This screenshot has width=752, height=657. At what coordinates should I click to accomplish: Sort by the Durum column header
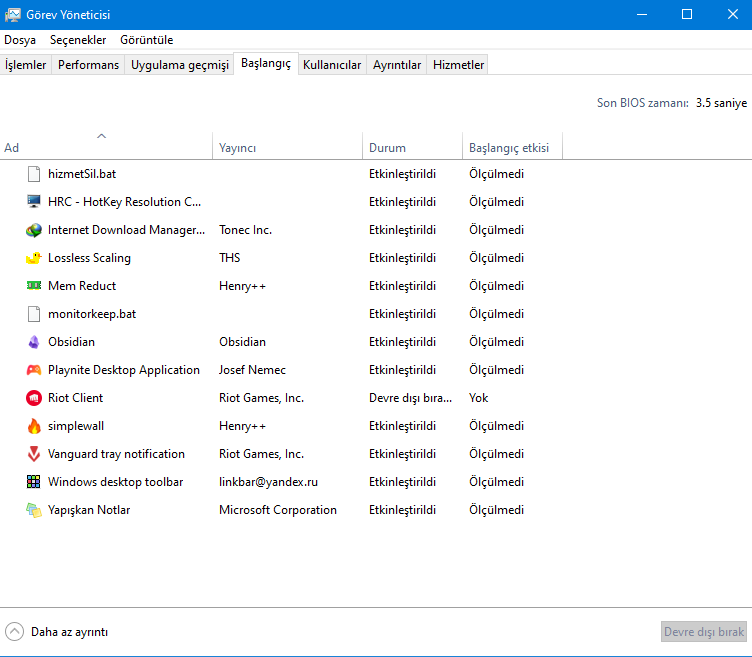click(x=388, y=148)
